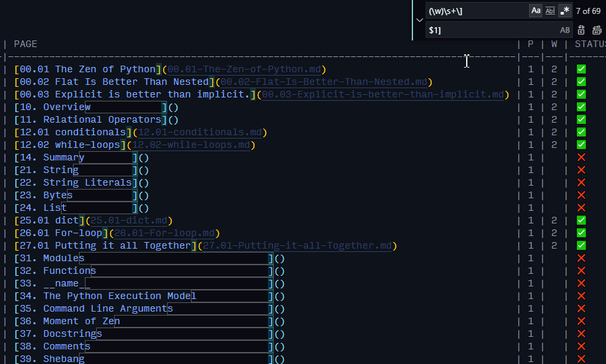Click text '[14. Summary'
The image size is (606, 364).
point(49,158)
